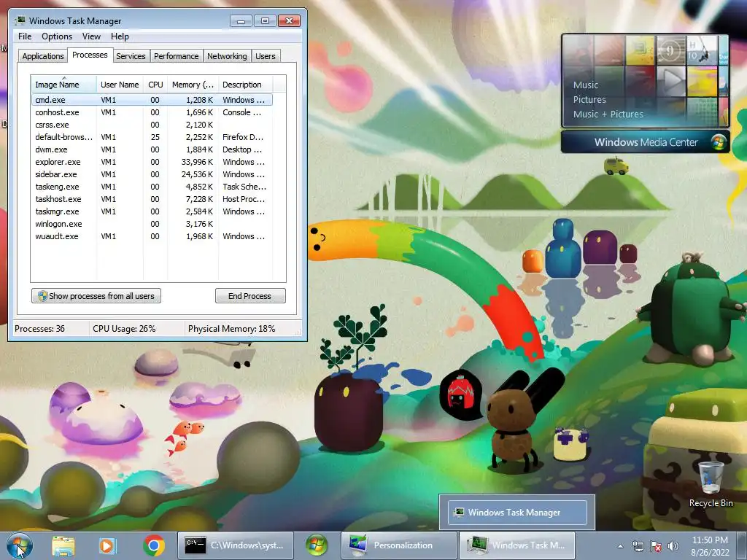Sort by Image Name column header
The height and width of the screenshot is (560, 747).
(63, 85)
